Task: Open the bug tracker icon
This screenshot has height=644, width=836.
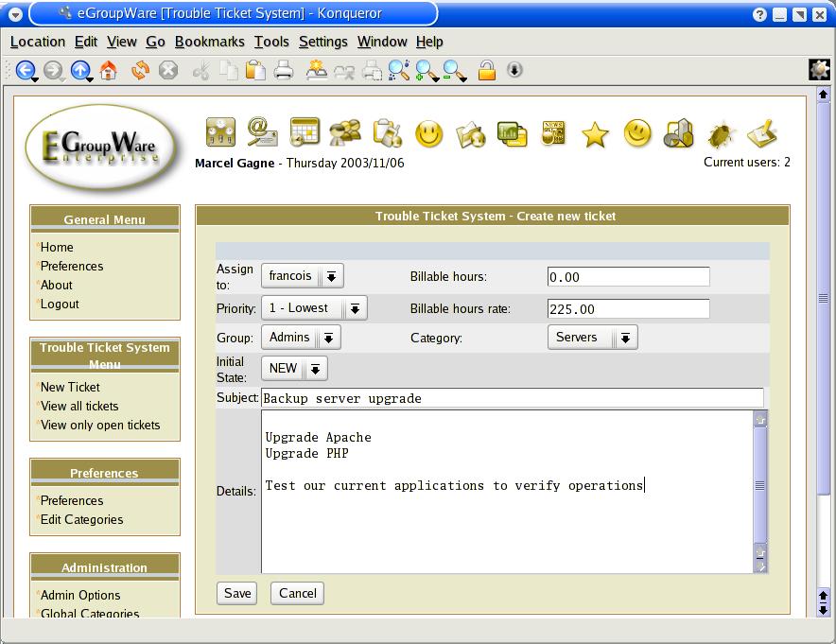Action: point(722,134)
